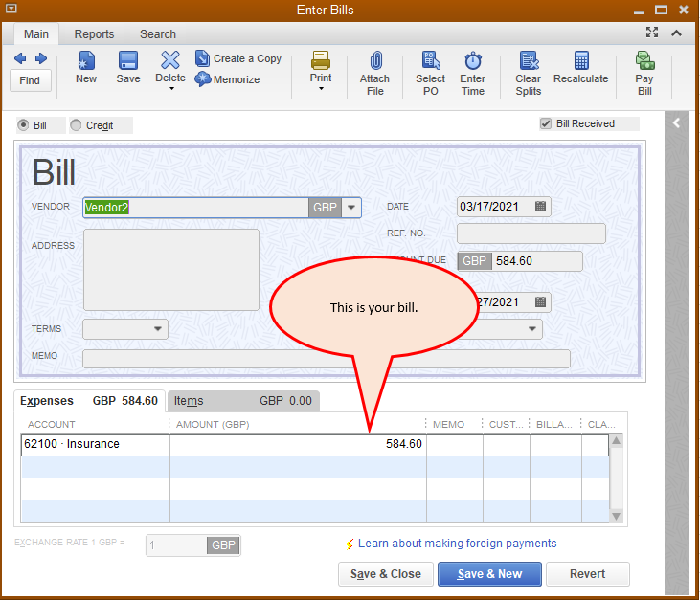700x600 pixels.
Task: Go to previous bill with left arrow
Action: (20, 58)
